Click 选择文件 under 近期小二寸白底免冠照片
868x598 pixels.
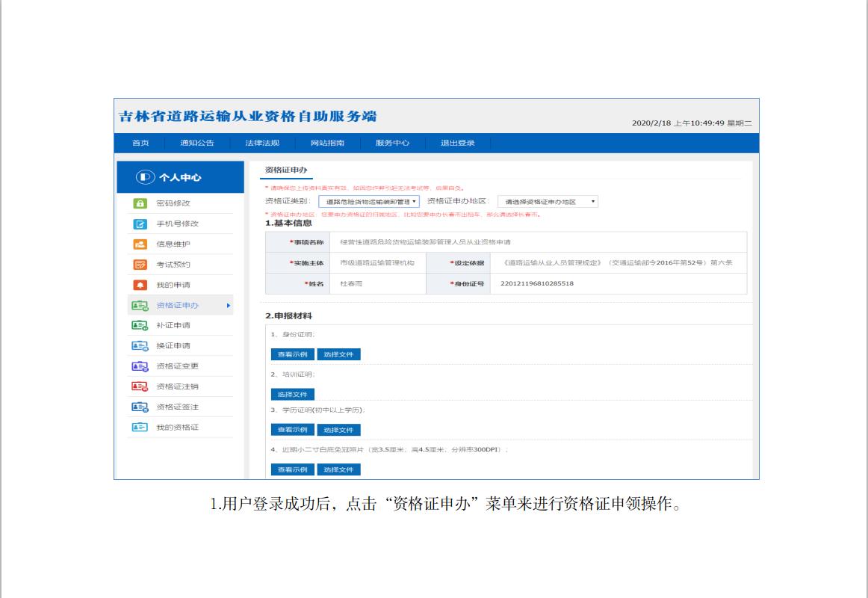click(x=338, y=469)
